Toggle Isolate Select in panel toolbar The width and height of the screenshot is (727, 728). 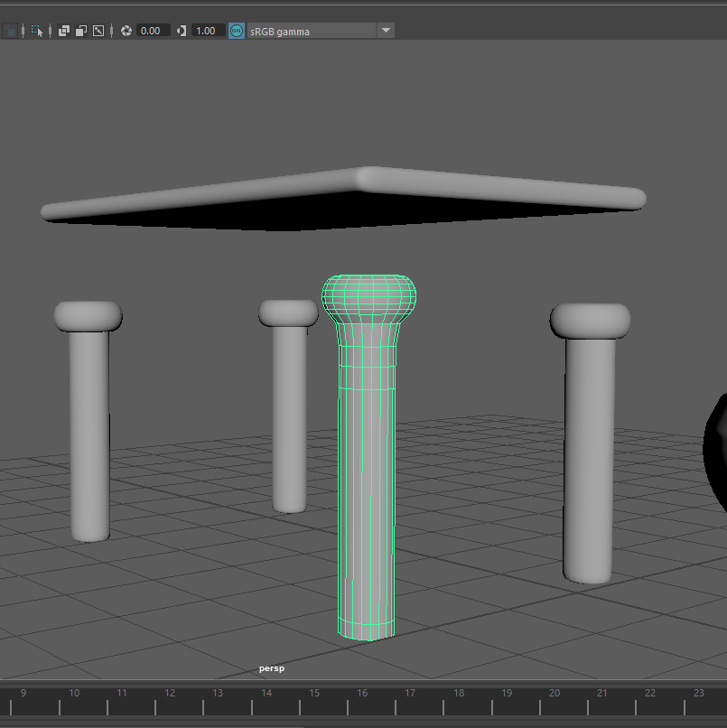click(x=37, y=31)
